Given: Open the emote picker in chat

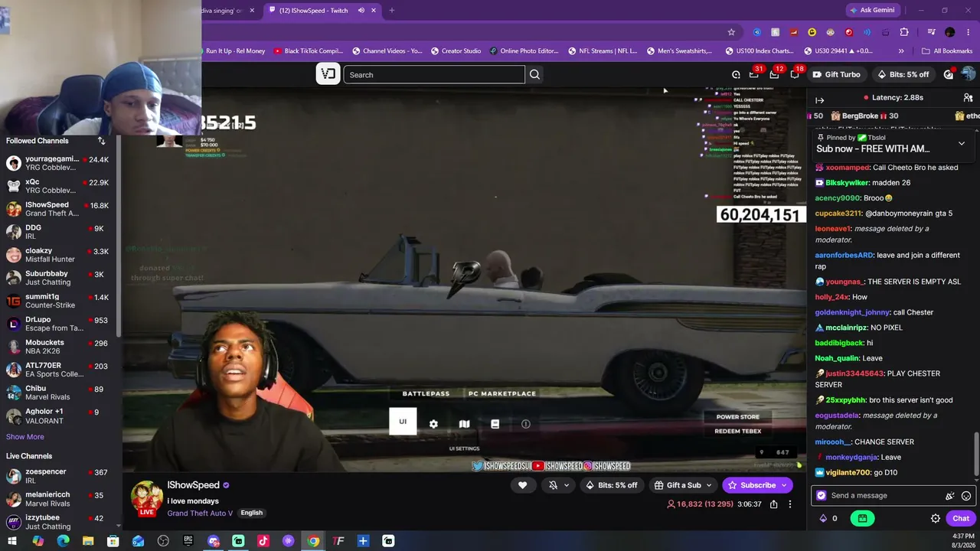Looking at the screenshot, I should pyautogui.click(x=966, y=496).
